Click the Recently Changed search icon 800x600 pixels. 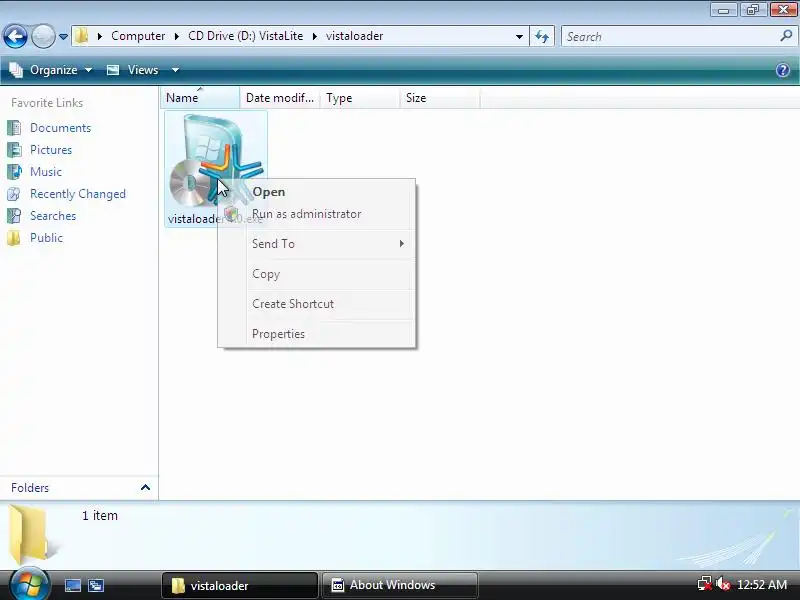14,193
